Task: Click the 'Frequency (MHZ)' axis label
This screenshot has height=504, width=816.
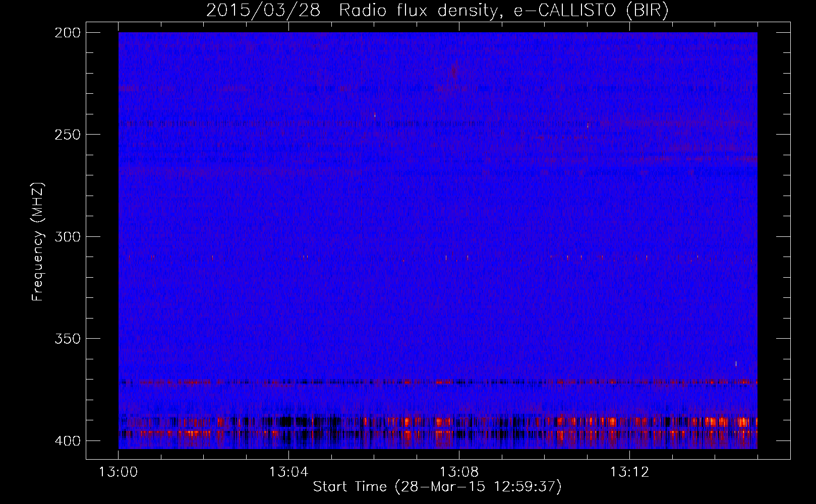Action: [x=38, y=242]
